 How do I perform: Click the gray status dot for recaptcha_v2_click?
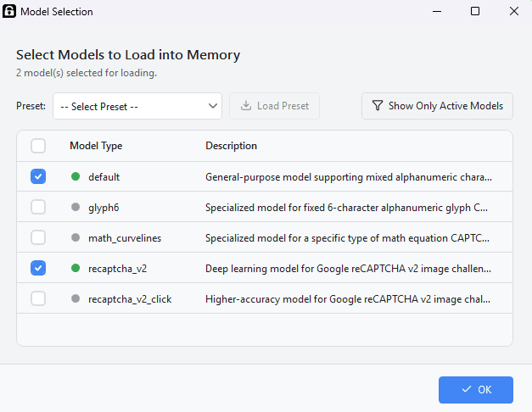76,298
